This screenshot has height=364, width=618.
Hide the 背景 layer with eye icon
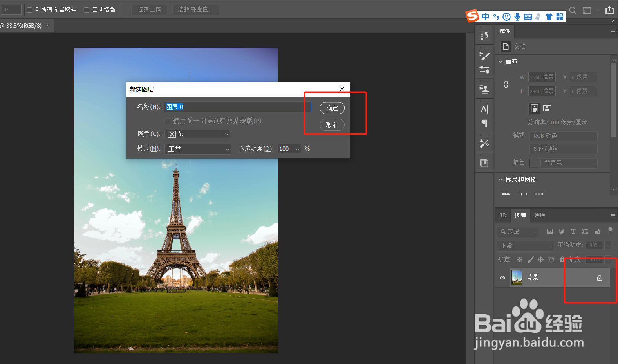coord(502,278)
